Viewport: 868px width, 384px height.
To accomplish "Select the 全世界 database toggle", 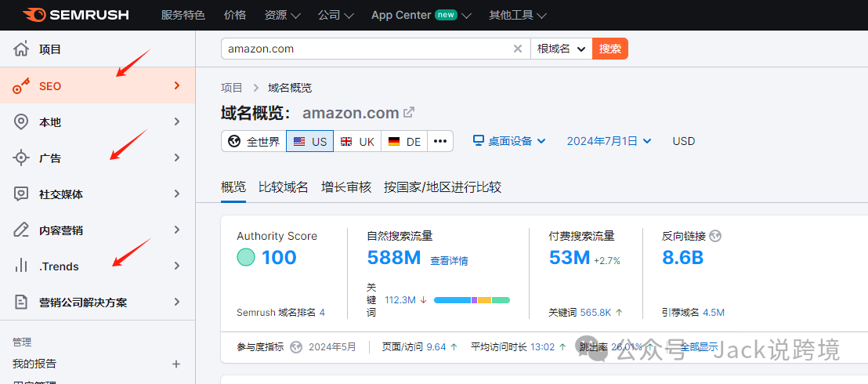I will pos(254,141).
